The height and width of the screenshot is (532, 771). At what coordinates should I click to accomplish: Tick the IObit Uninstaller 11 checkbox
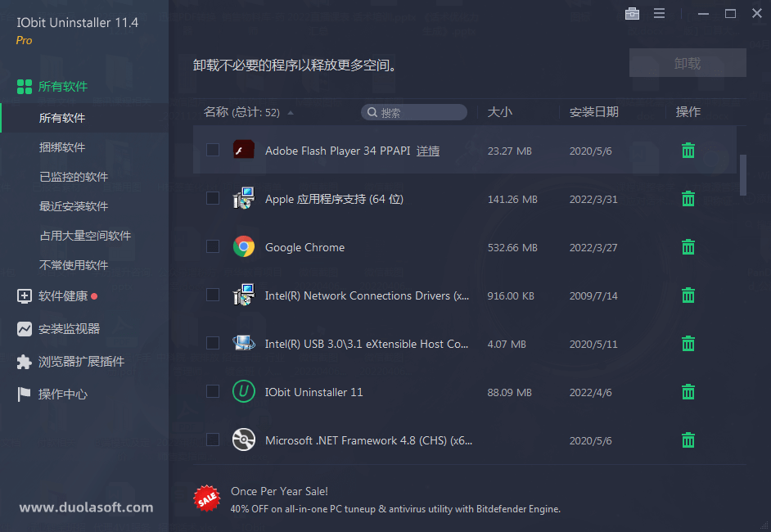click(x=213, y=391)
